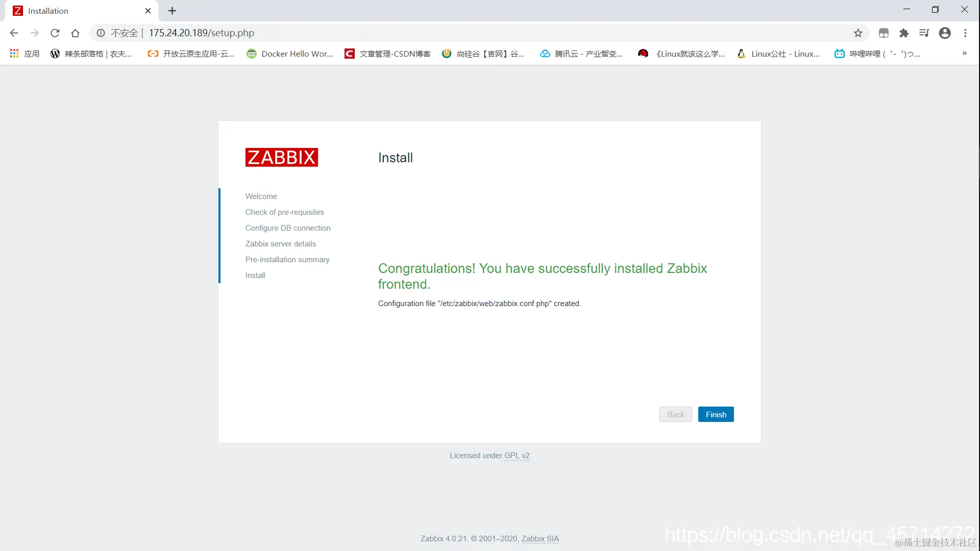Open Chrome three-dot menu
Viewport: 980px width, 551px height.
(x=965, y=33)
